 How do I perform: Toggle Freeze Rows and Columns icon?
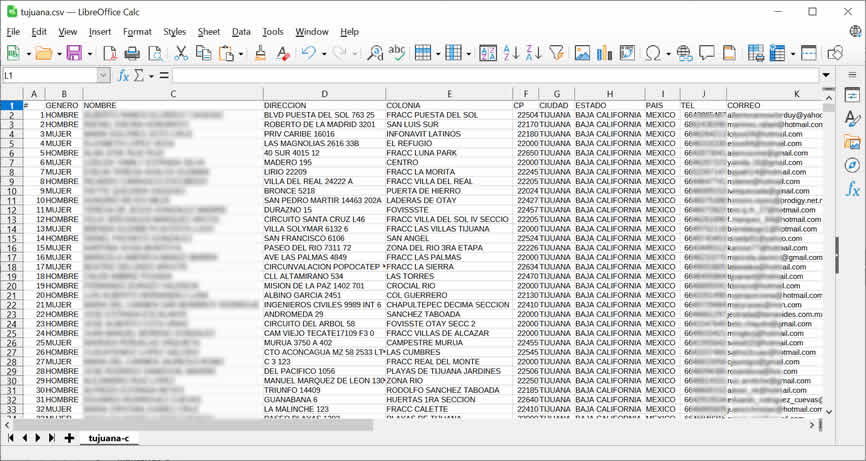click(778, 53)
